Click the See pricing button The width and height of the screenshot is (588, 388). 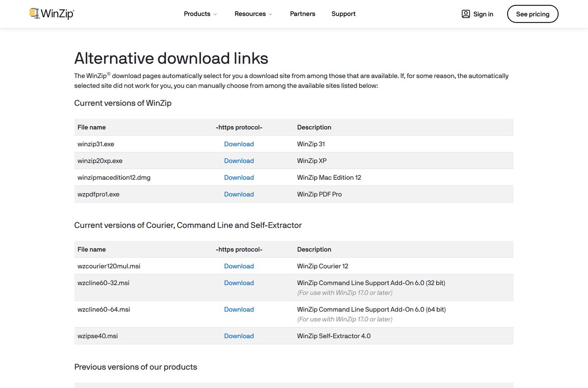click(533, 14)
